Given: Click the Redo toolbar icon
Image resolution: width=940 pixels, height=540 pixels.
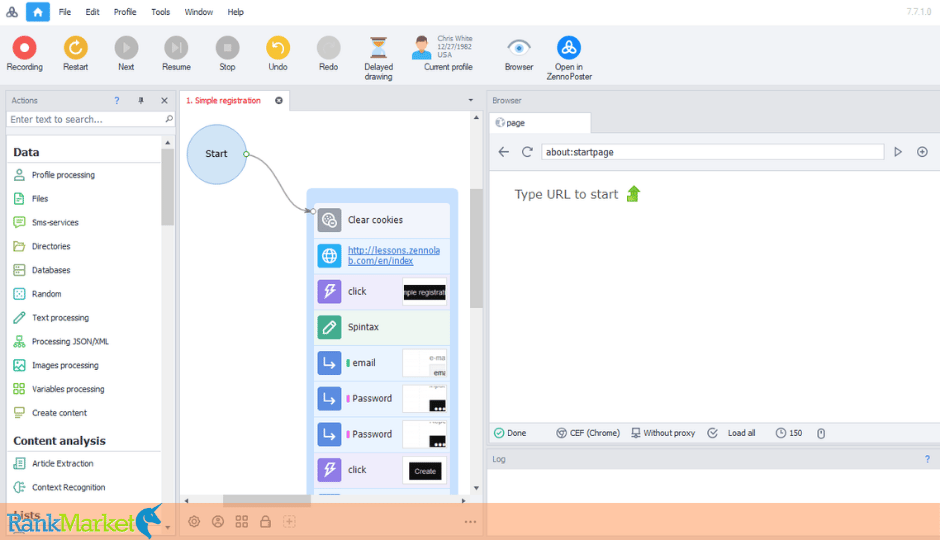Looking at the screenshot, I should coord(329,48).
